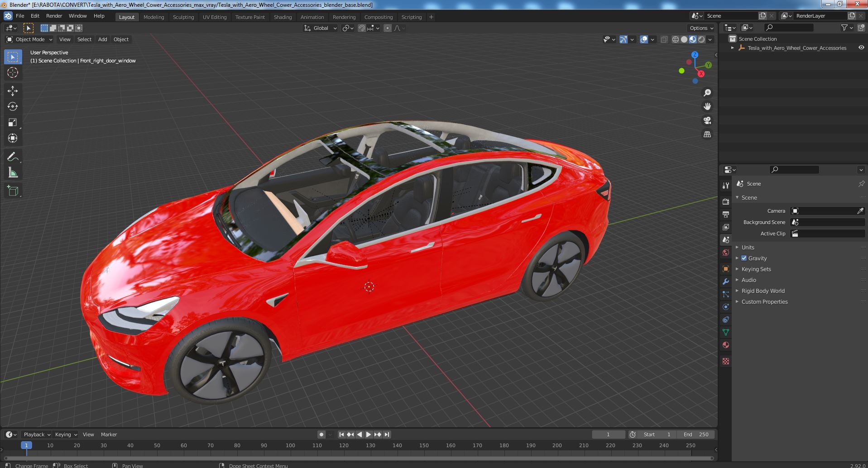Viewport: 868px width, 468px height.
Task: Expand the Rigid Body World panel
Action: (x=763, y=291)
